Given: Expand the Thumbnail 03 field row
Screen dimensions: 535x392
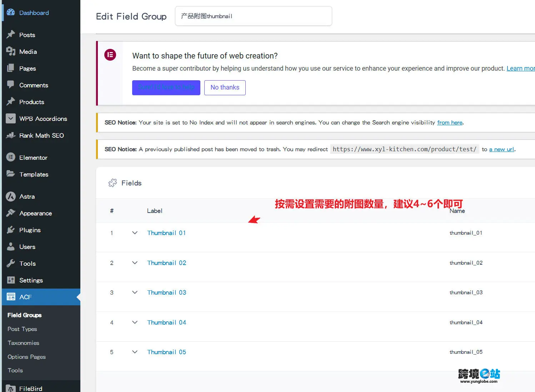Looking at the screenshot, I should [x=135, y=292].
